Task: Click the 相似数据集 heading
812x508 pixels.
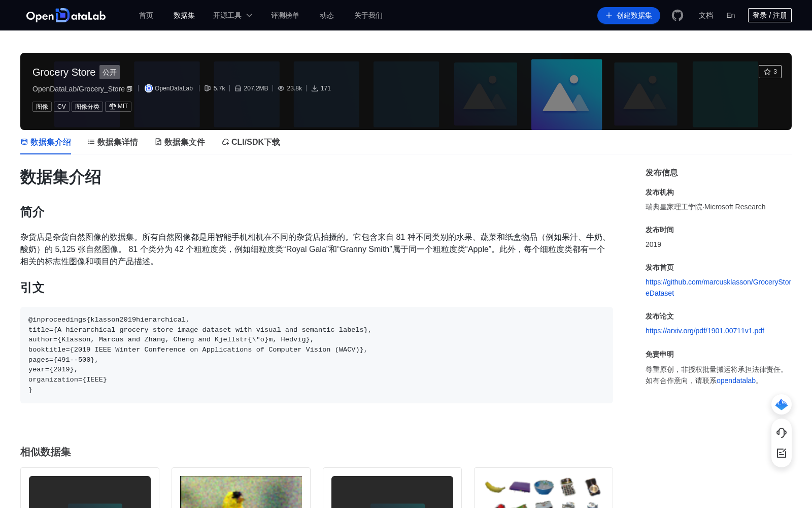Action: 46,452
